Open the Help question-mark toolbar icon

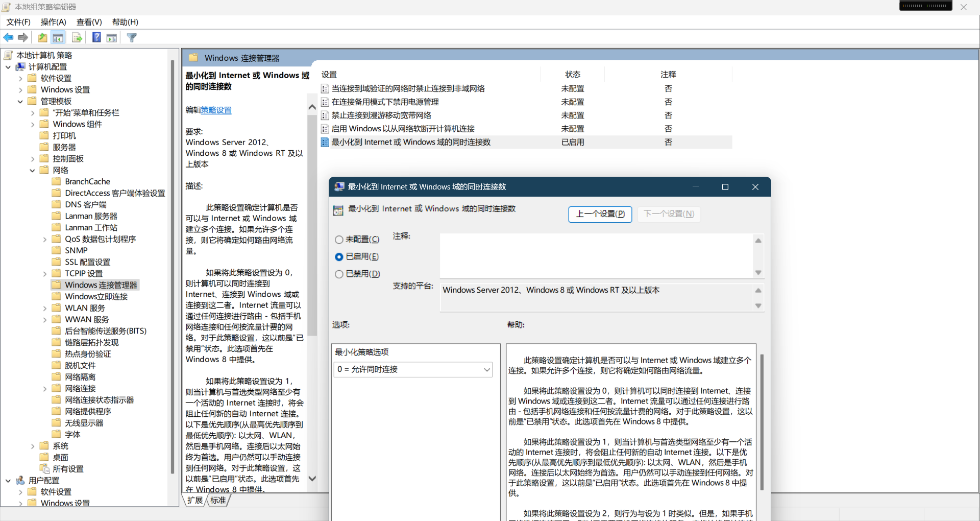click(x=96, y=38)
